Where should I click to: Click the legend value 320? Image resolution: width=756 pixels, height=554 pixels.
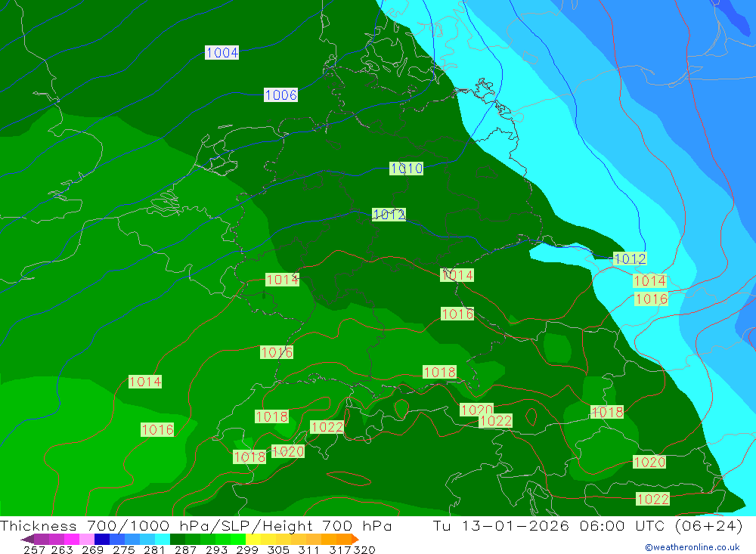364,550
